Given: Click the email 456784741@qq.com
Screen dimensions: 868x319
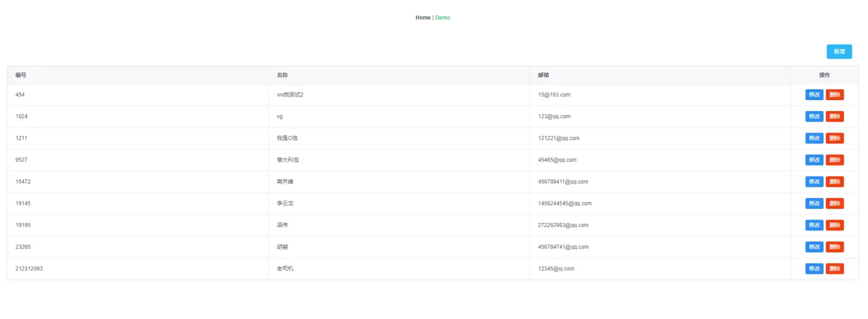Looking at the screenshot, I should (x=563, y=247).
